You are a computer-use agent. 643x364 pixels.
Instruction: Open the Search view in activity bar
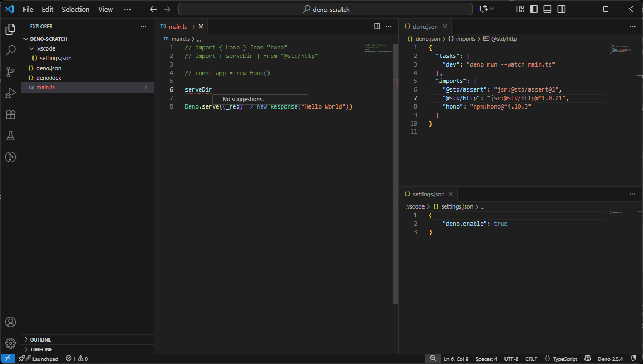pos(11,51)
